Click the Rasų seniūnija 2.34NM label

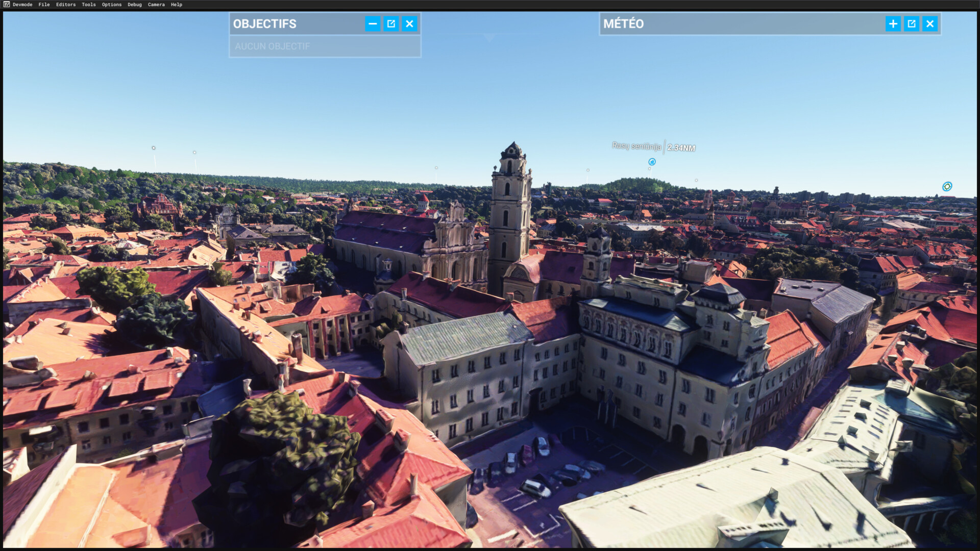click(653, 147)
